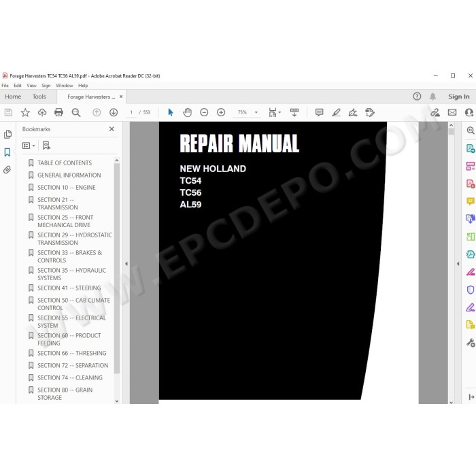The height and width of the screenshot is (476, 476).
Task: Open the Export PDF tool in right pane
Action: [471, 148]
